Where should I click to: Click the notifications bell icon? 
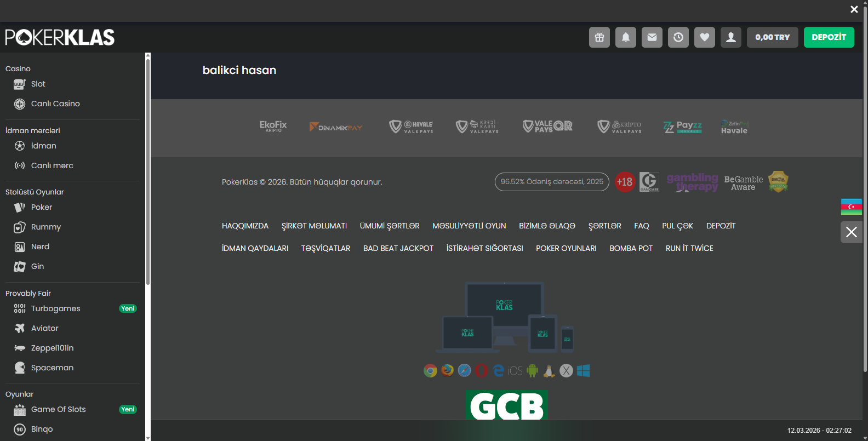click(x=625, y=37)
